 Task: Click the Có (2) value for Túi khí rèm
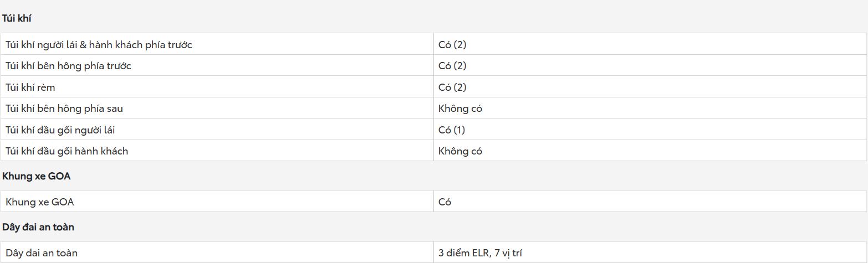(452, 87)
